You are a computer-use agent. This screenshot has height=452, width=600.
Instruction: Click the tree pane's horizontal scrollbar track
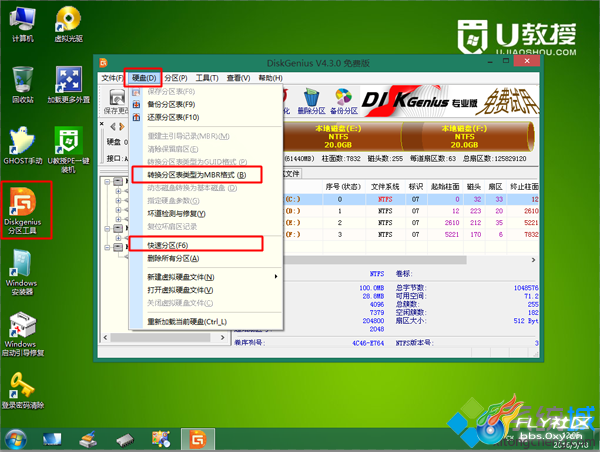click(x=164, y=338)
